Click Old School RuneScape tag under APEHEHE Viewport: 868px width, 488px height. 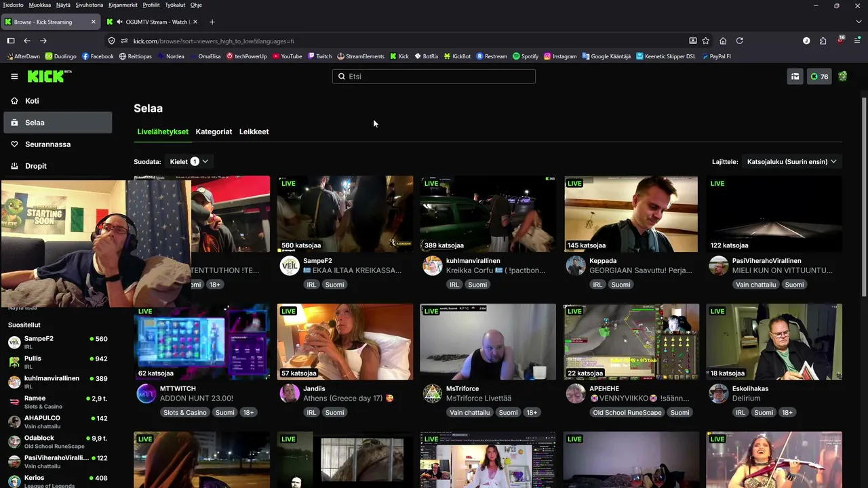626,412
